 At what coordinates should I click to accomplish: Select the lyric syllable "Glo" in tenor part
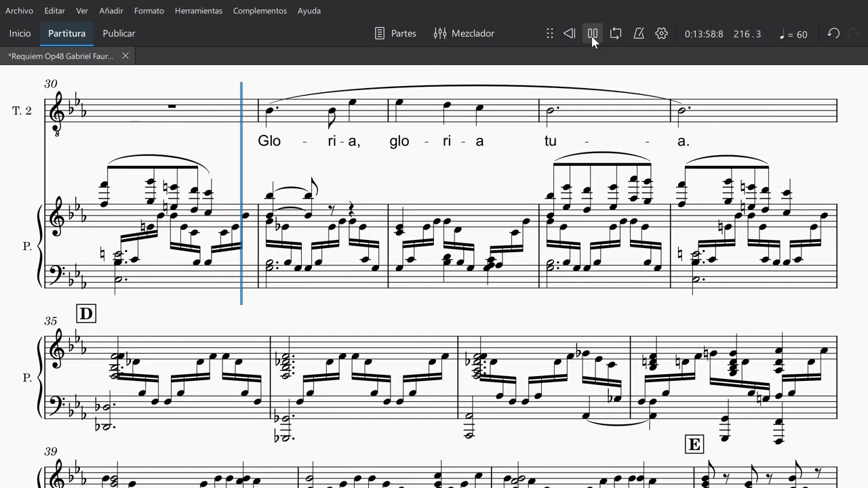[x=269, y=141]
